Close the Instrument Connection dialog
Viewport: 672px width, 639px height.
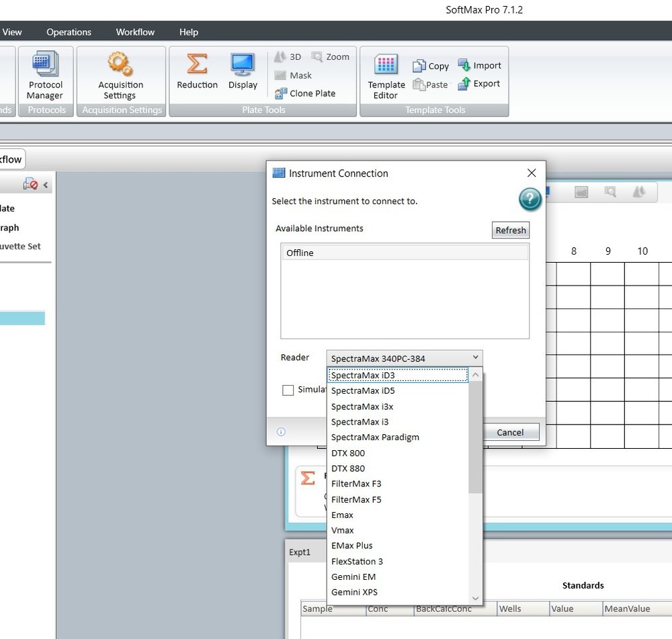(532, 173)
